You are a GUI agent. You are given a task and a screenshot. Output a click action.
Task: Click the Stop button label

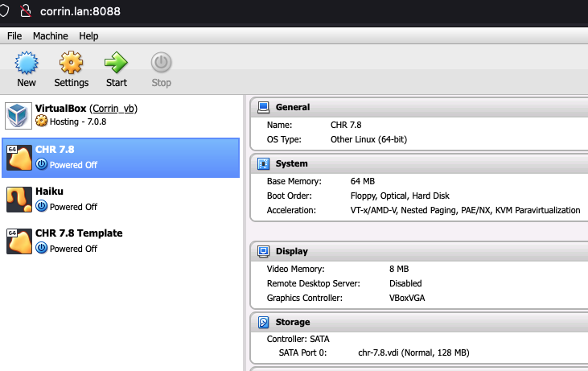161,83
